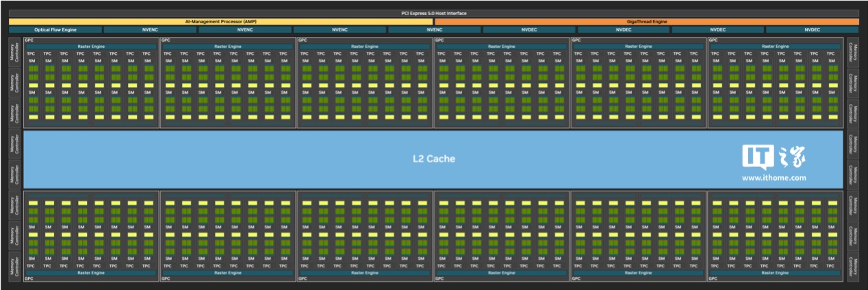
Task: Click the bottom-left GPC's Raster Engine bar
Action: [x=90, y=272]
